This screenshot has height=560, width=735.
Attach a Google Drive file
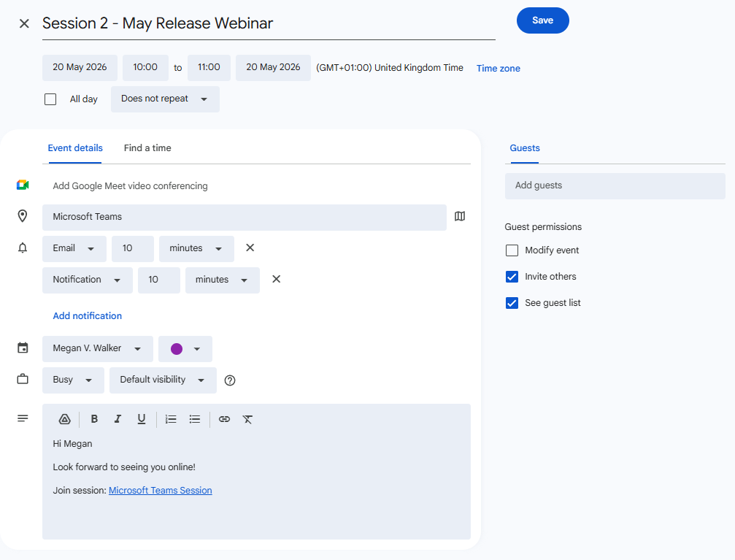(x=65, y=419)
